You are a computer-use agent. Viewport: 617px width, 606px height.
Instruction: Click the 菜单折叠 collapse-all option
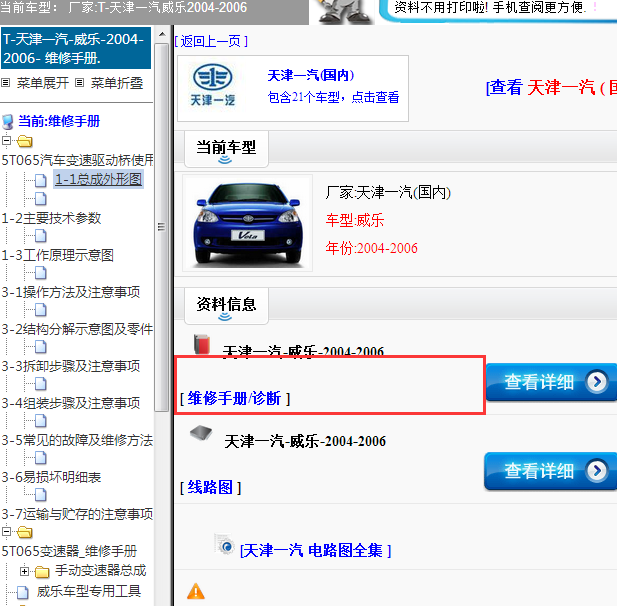coord(116,83)
